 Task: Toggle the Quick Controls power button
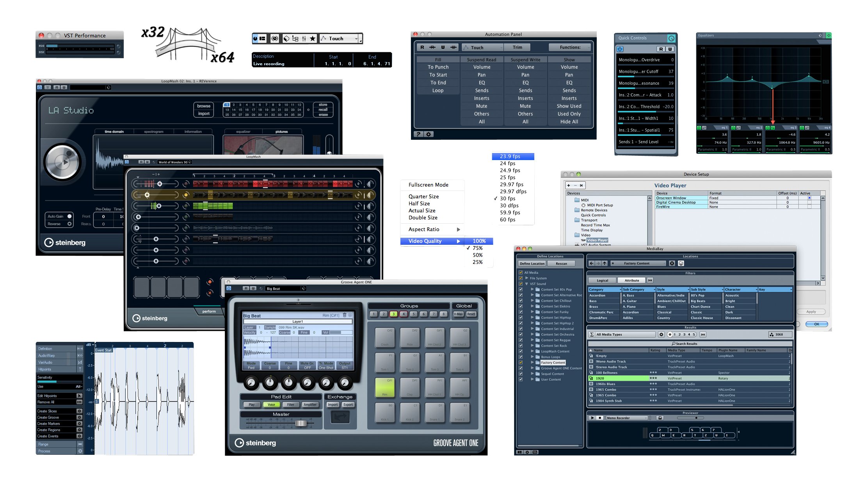(x=621, y=49)
